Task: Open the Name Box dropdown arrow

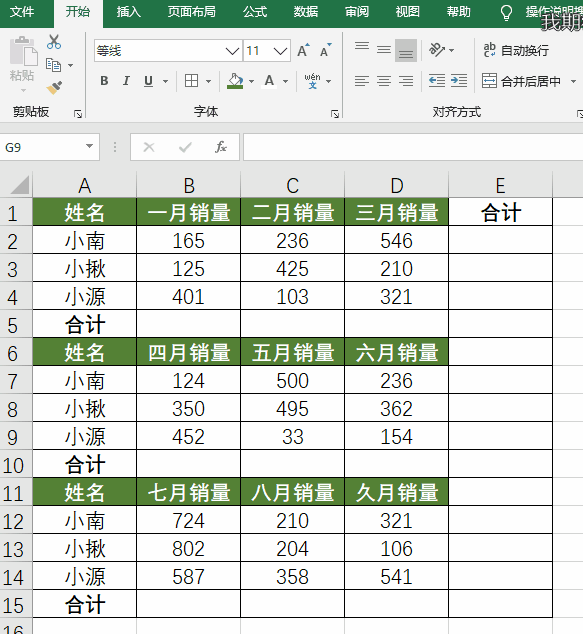Action: [89, 146]
